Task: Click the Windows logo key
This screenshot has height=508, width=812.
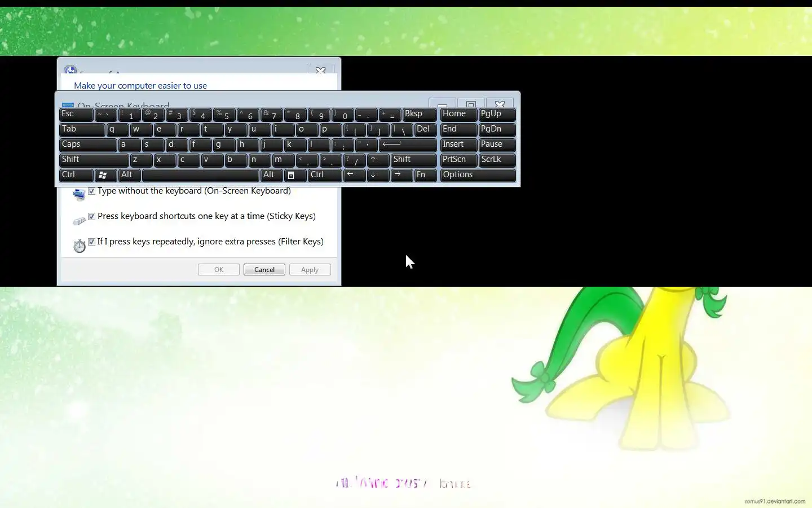Action: point(106,176)
